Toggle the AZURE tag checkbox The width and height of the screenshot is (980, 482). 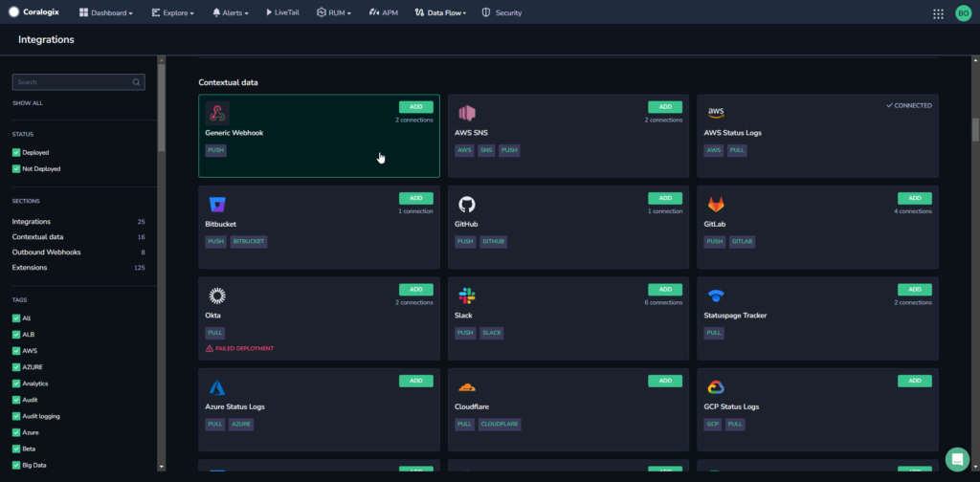click(16, 367)
